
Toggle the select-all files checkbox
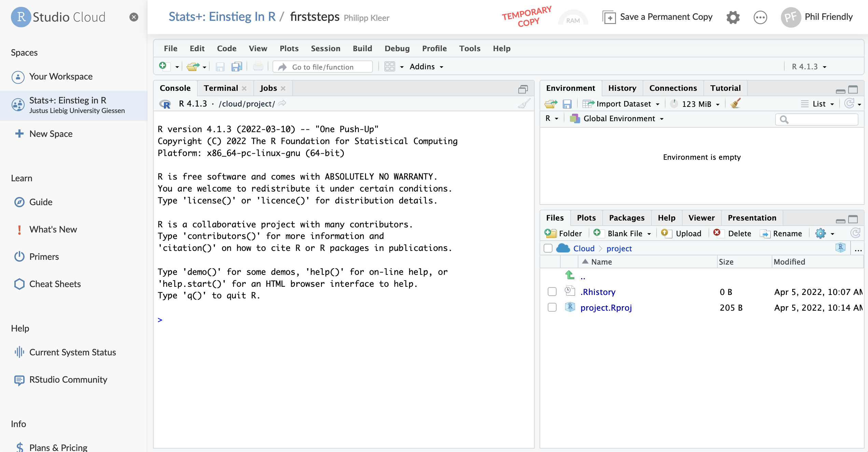[548, 248]
